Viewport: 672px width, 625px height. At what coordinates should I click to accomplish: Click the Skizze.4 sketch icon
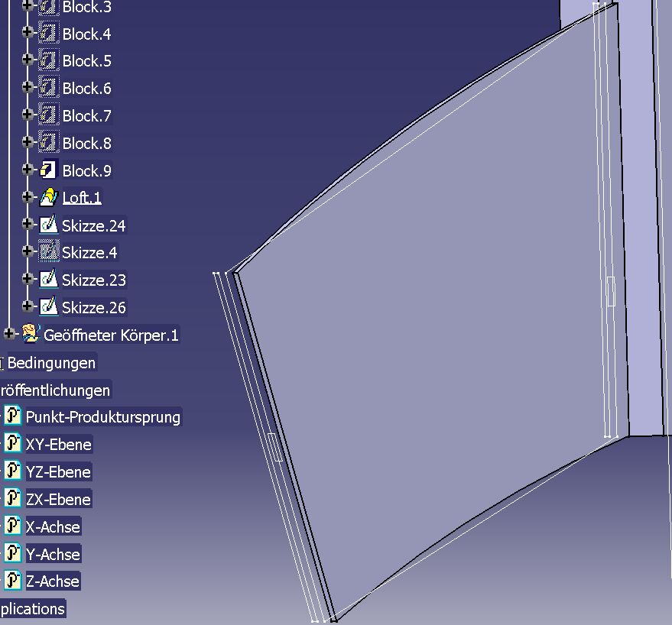point(48,251)
